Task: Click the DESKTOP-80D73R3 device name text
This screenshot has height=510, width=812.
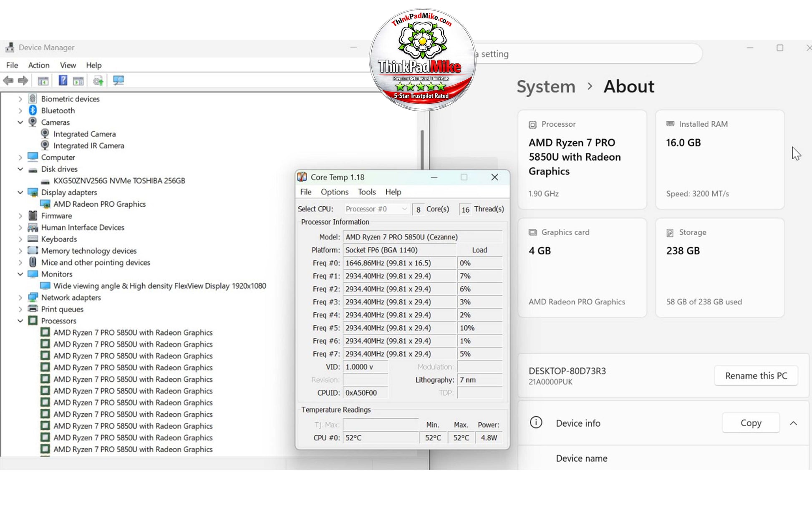Action: [567, 371]
